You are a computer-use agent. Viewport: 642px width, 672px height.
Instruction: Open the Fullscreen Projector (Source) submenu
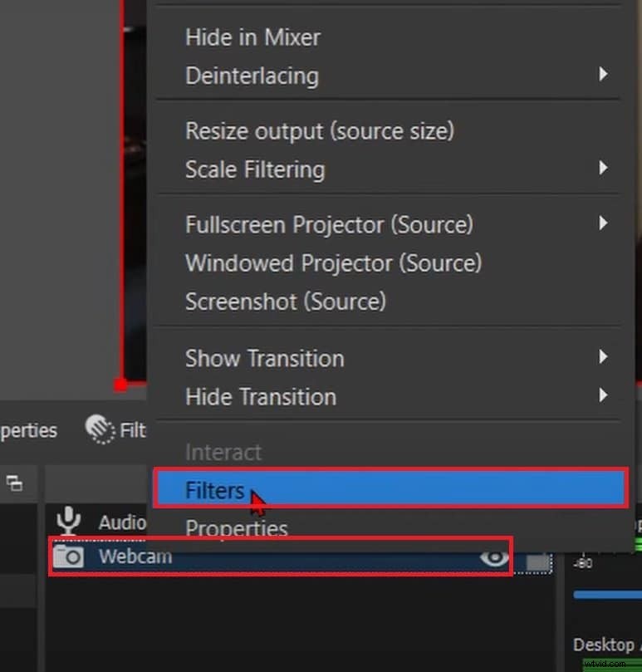(x=329, y=224)
